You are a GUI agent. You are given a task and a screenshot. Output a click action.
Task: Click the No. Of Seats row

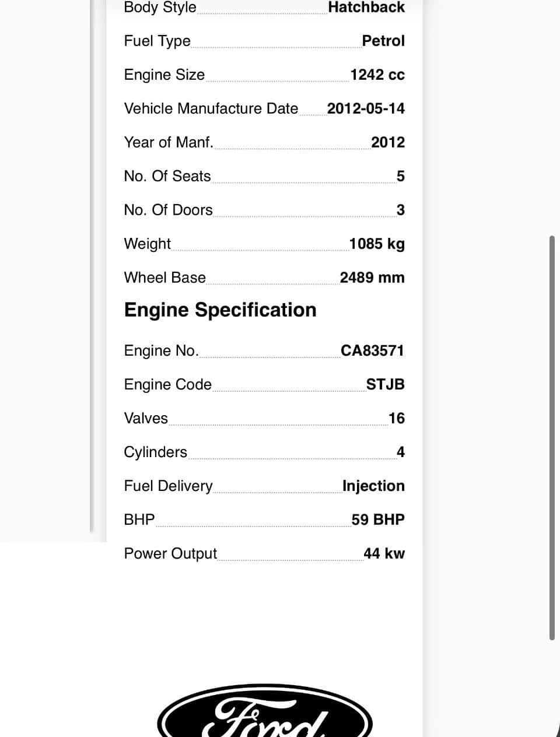[264, 176]
